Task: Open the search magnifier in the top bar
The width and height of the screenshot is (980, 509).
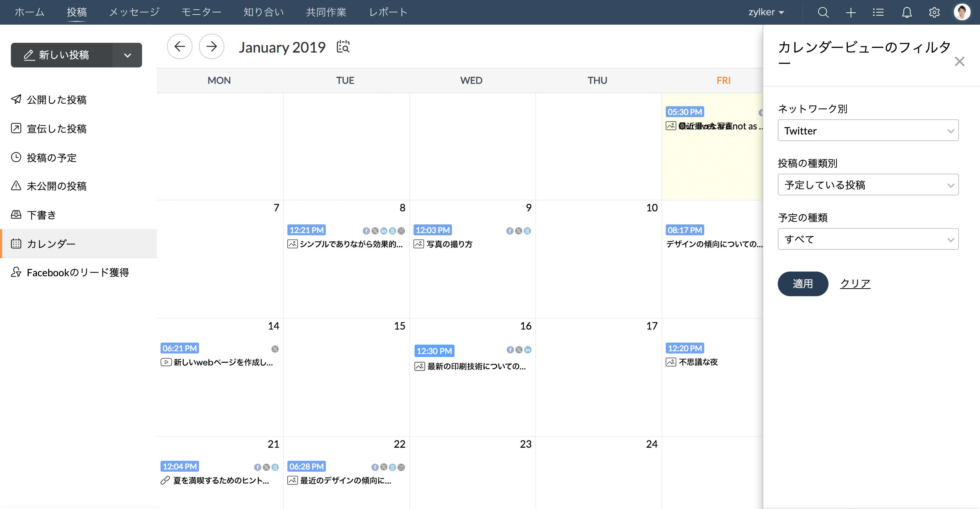Action: [x=823, y=12]
